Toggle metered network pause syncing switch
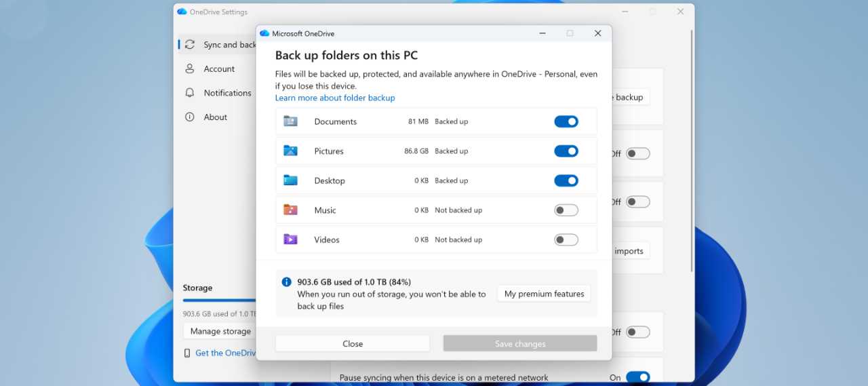 [637, 377]
